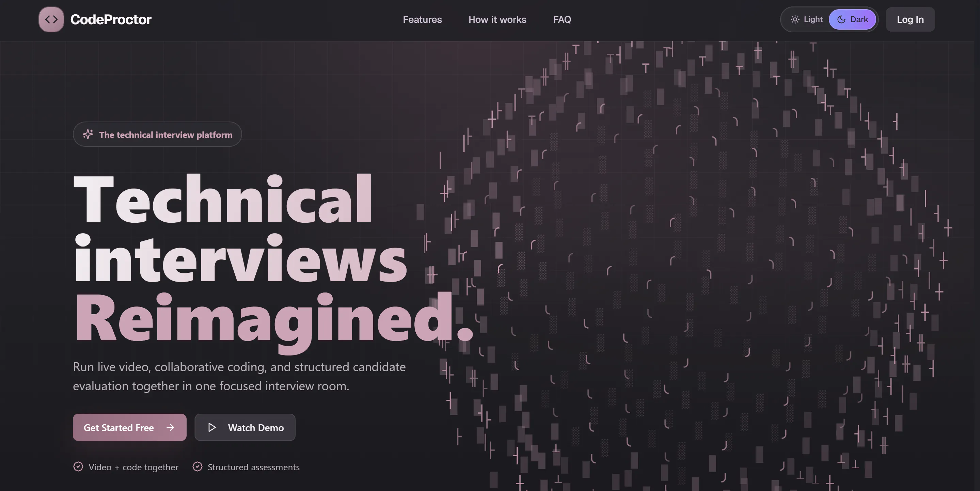Image resolution: width=980 pixels, height=491 pixels.
Task: Click the CodeProctor code-brackets logo icon
Action: click(51, 19)
